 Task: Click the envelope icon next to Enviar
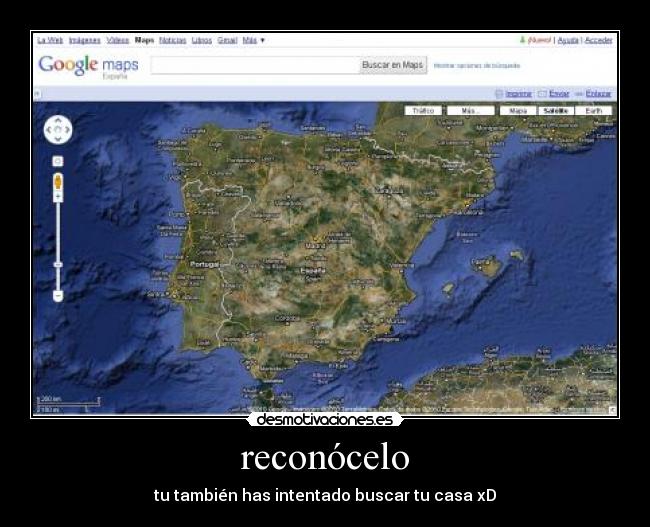(542, 94)
